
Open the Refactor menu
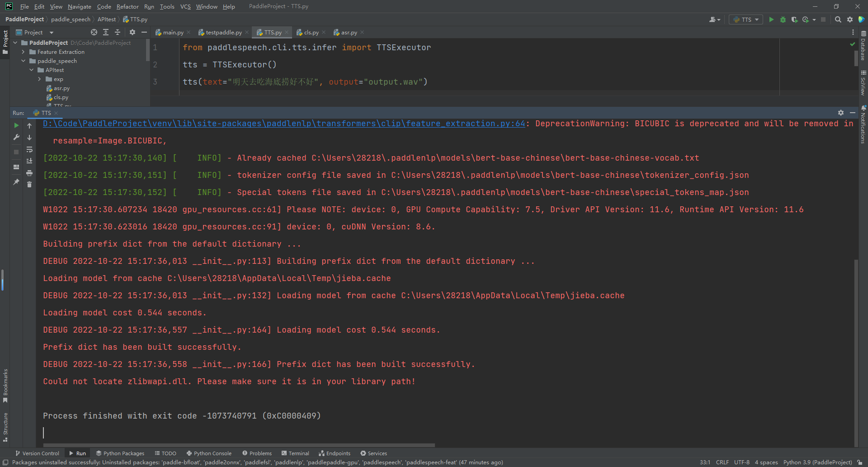127,6
